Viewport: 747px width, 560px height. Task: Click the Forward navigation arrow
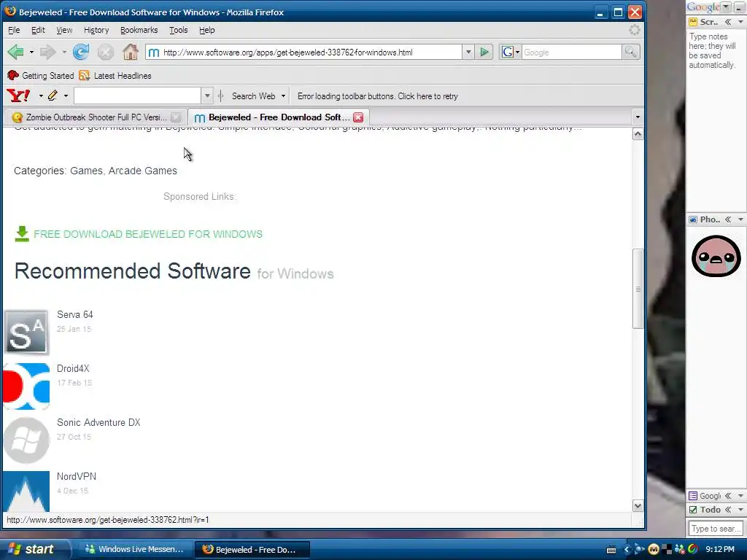[x=47, y=52]
